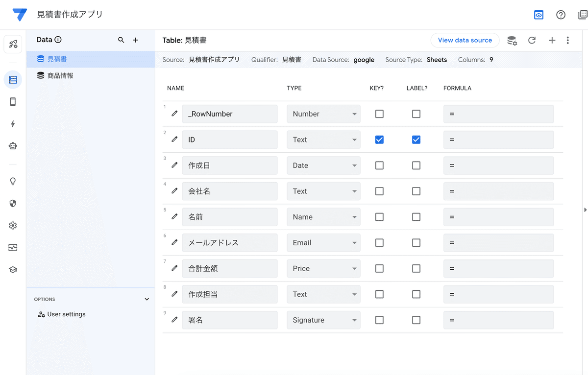
Task: Check LABEL checkbox for 作成担当
Action: coord(416,294)
